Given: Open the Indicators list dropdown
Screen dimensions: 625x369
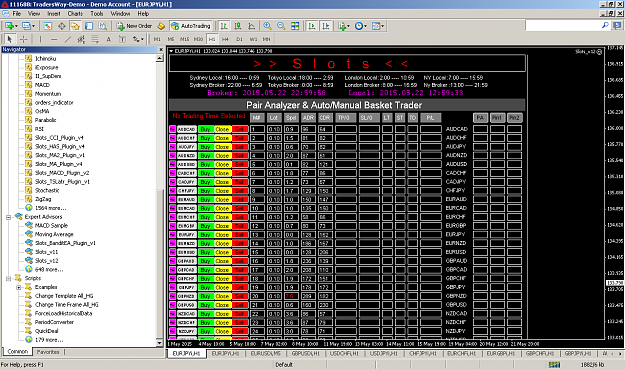Looking at the screenshot, I should tap(348, 26).
